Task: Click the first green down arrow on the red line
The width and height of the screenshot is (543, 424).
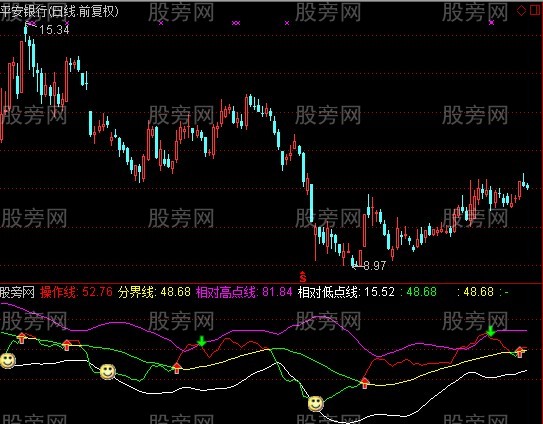Action: coord(202,341)
